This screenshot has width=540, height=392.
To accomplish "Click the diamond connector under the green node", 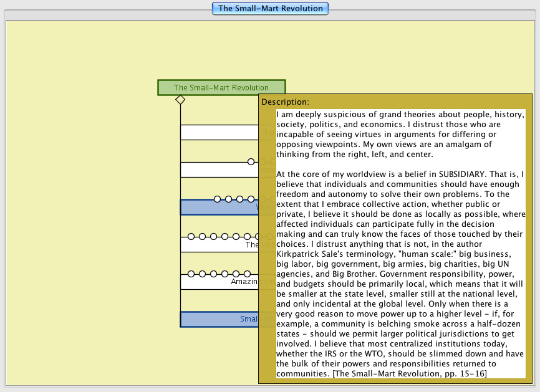I will 180,100.
